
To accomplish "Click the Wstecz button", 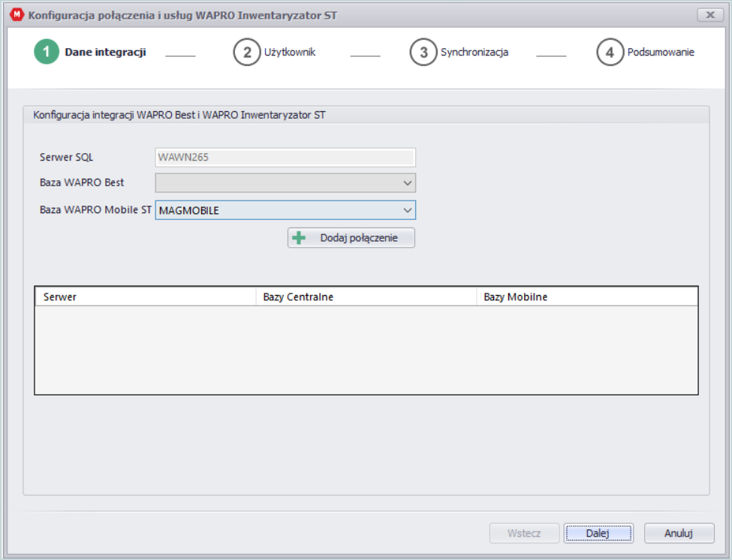I will pyautogui.click(x=524, y=533).
